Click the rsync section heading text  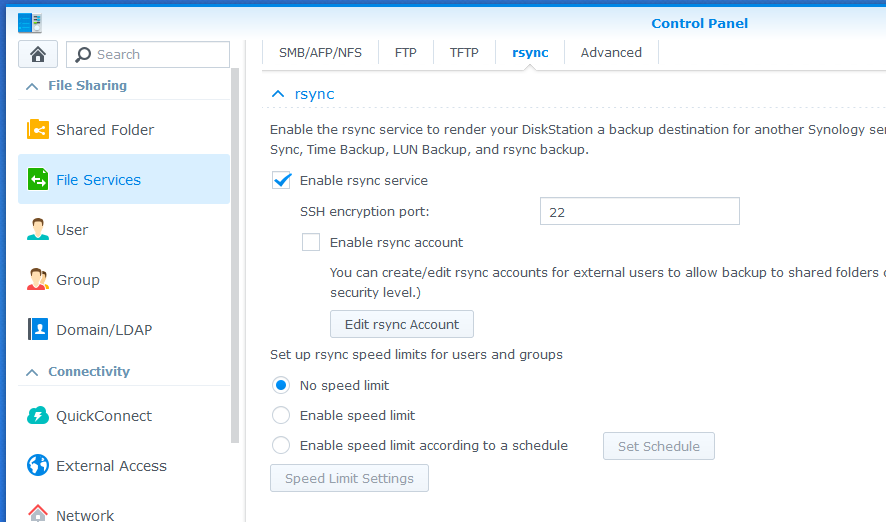point(314,94)
